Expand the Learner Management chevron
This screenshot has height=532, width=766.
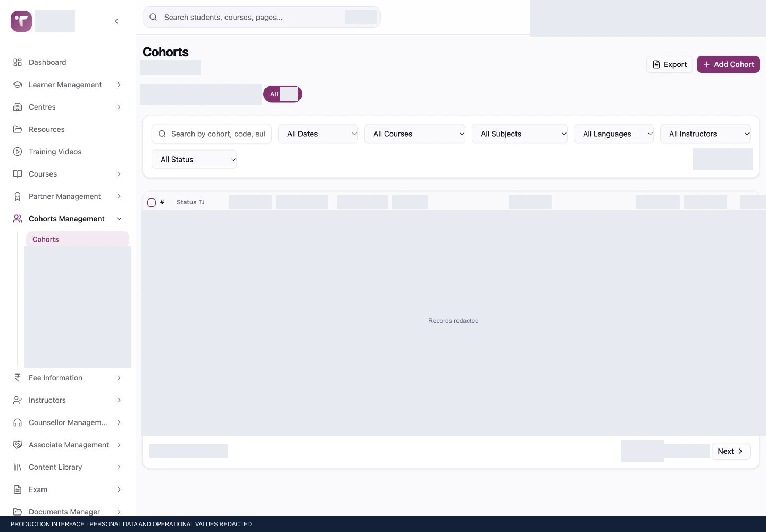click(x=119, y=85)
